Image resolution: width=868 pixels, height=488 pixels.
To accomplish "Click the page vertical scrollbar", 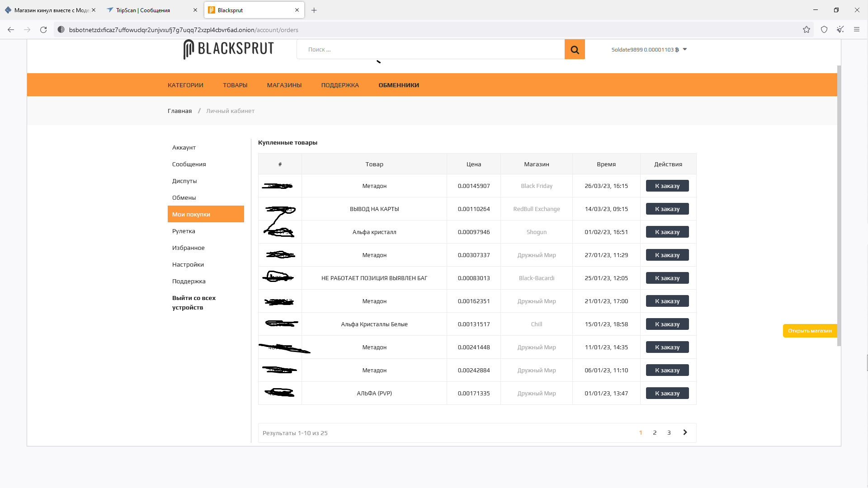I will 839,206.
